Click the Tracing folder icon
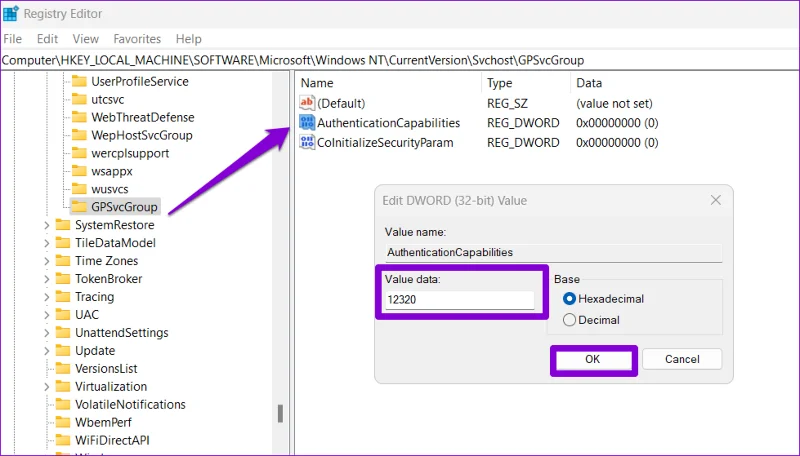The height and width of the screenshot is (456, 800). [x=63, y=296]
